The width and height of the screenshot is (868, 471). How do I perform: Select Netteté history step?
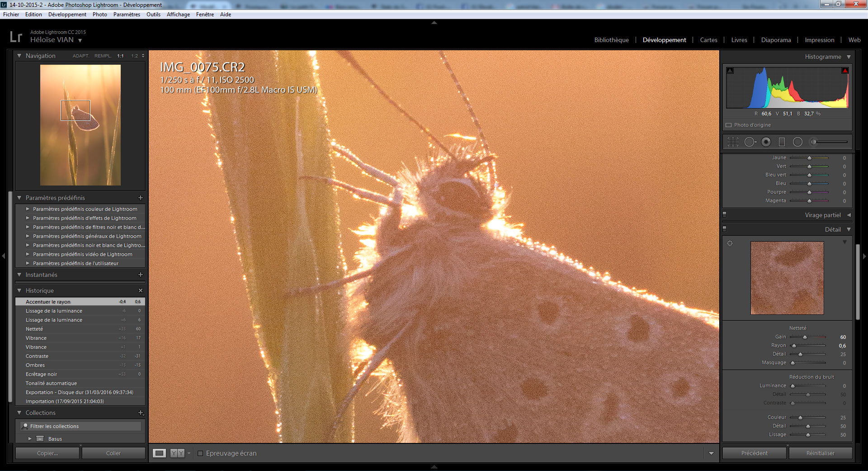[80, 329]
